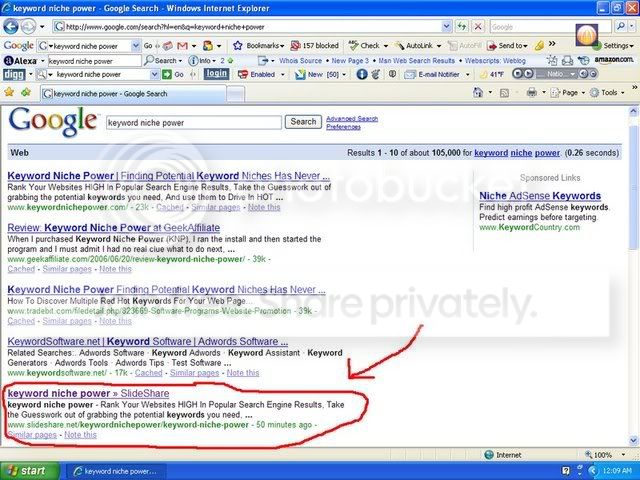
Task: Click the Favorites Center star icon
Action: click(9, 93)
